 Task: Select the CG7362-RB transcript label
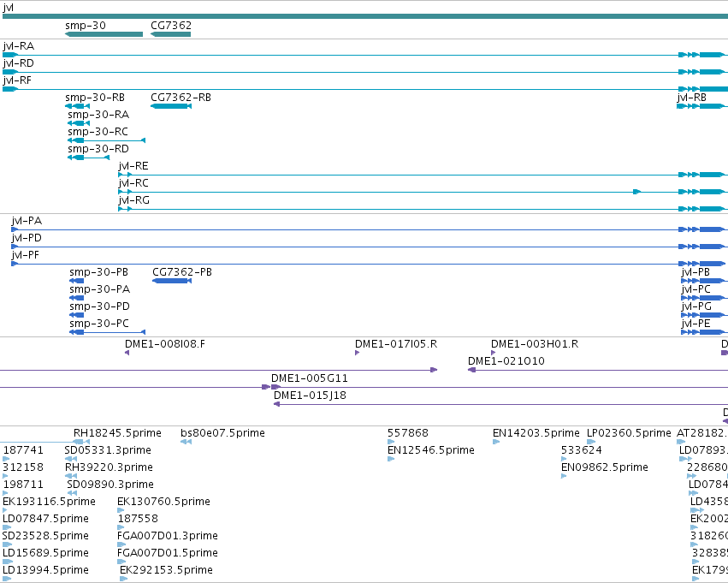[181, 98]
